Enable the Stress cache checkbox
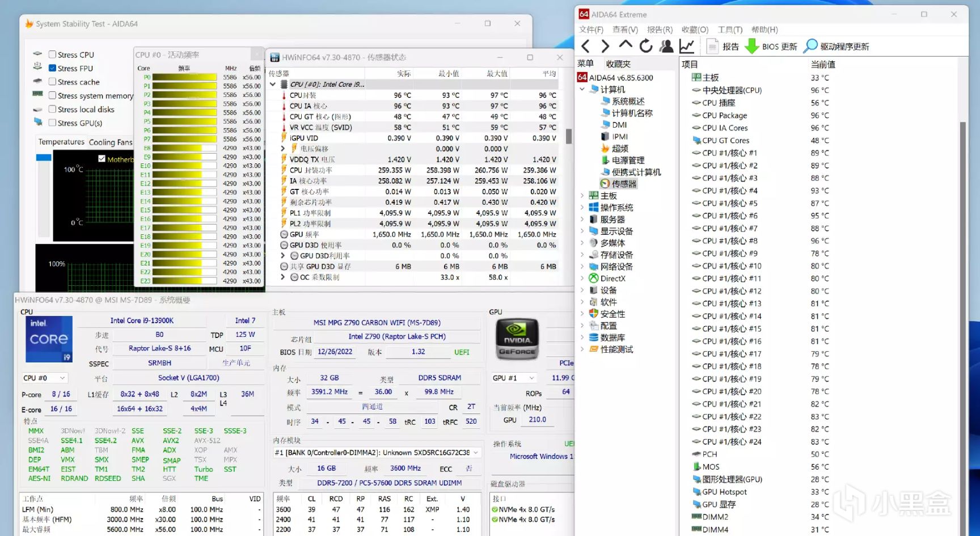 click(52, 82)
